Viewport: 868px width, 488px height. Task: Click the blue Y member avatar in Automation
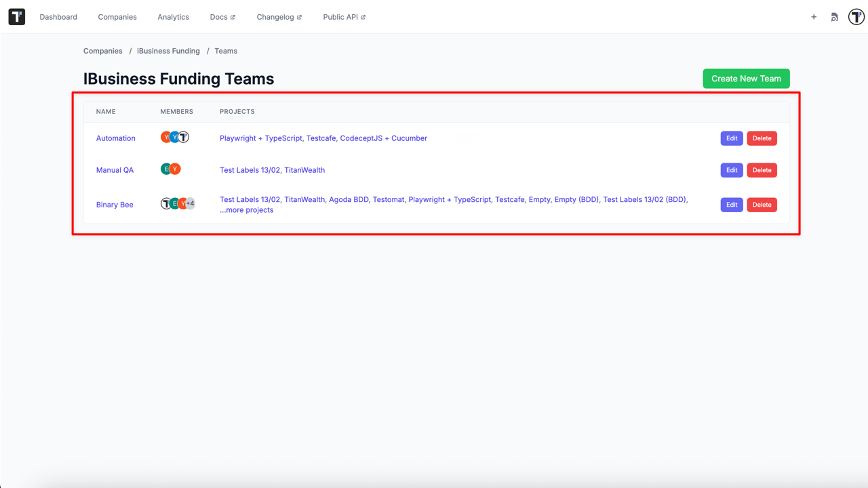[174, 136]
